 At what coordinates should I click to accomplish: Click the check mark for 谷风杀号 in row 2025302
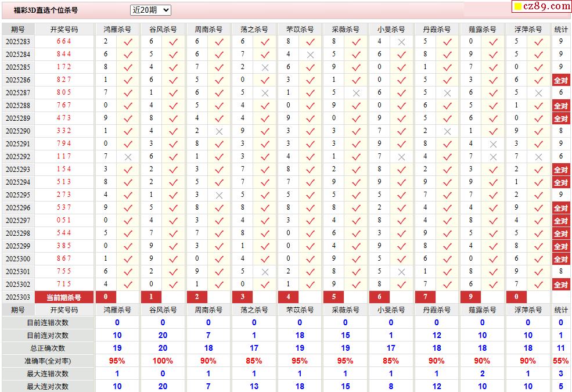[x=174, y=285]
